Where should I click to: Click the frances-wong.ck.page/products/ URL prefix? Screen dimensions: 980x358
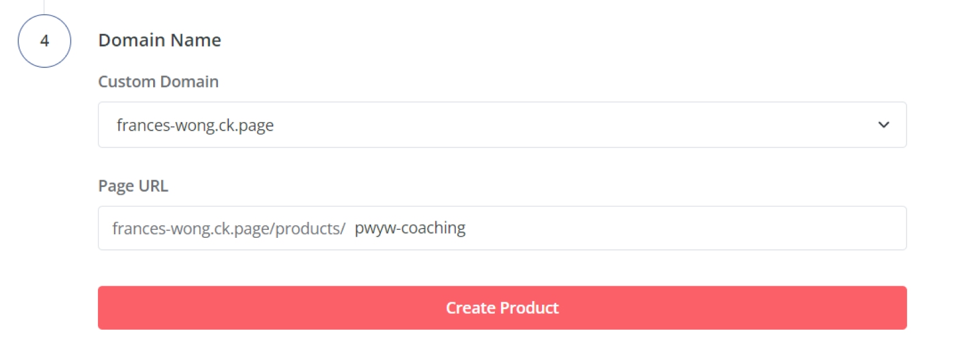tap(228, 229)
